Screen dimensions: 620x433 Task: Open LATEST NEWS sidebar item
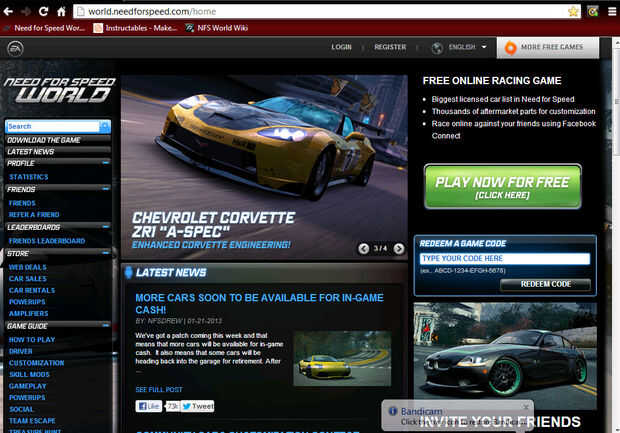(x=58, y=152)
